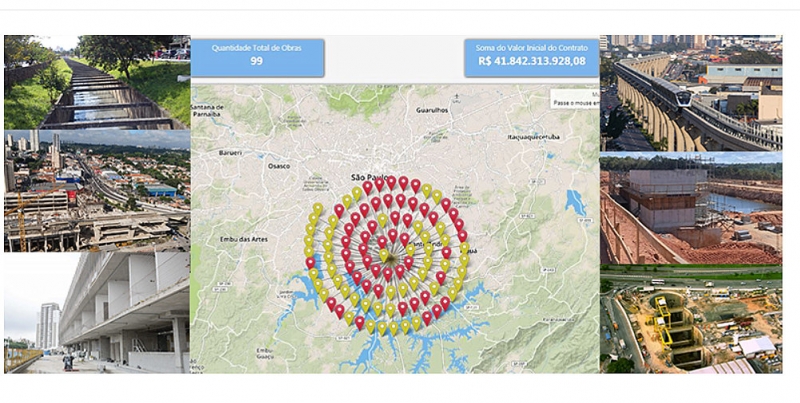Click the Osasco label on the map
Image resolution: width=800 pixels, height=403 pixels.
(299, 167)
